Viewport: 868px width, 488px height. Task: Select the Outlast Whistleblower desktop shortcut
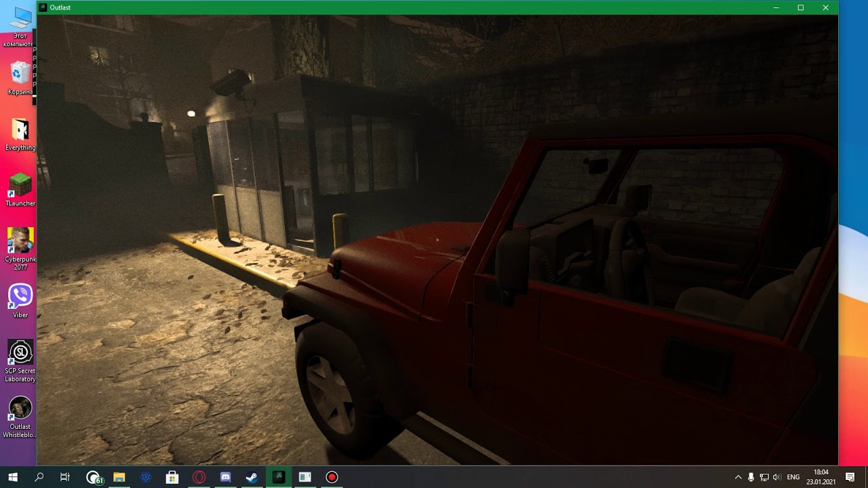(20, 417)
